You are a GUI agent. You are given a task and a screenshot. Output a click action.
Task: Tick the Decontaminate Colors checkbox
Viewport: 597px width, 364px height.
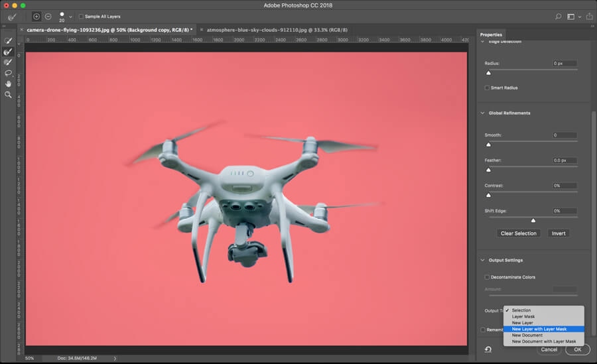coord(487,277)
